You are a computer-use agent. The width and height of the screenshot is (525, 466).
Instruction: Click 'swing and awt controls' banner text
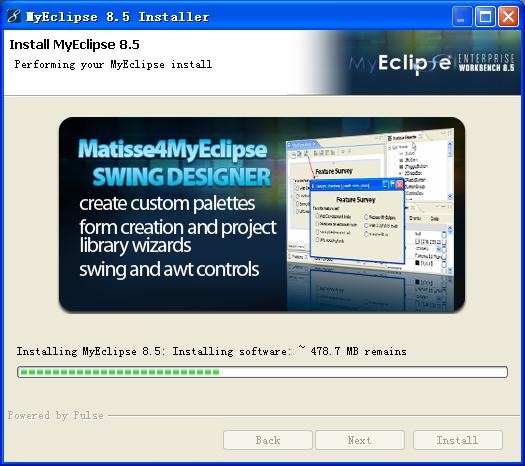169,270
